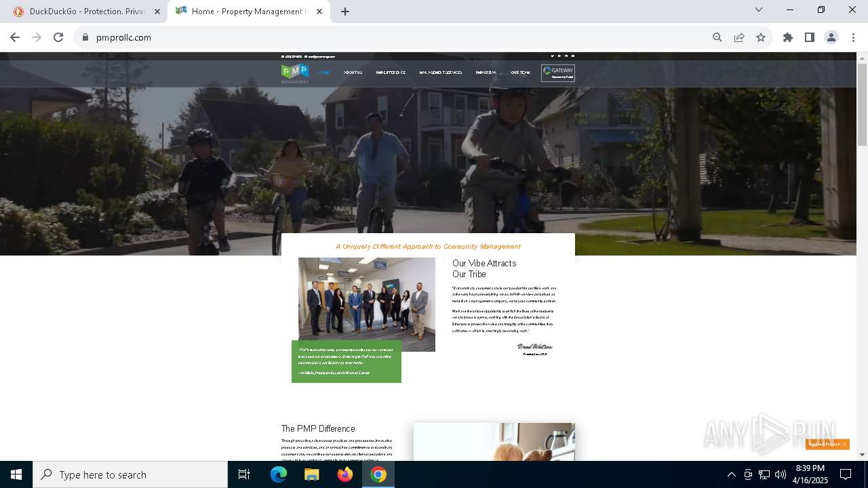Click 'The PMP Difference' heading

point(318,428)
